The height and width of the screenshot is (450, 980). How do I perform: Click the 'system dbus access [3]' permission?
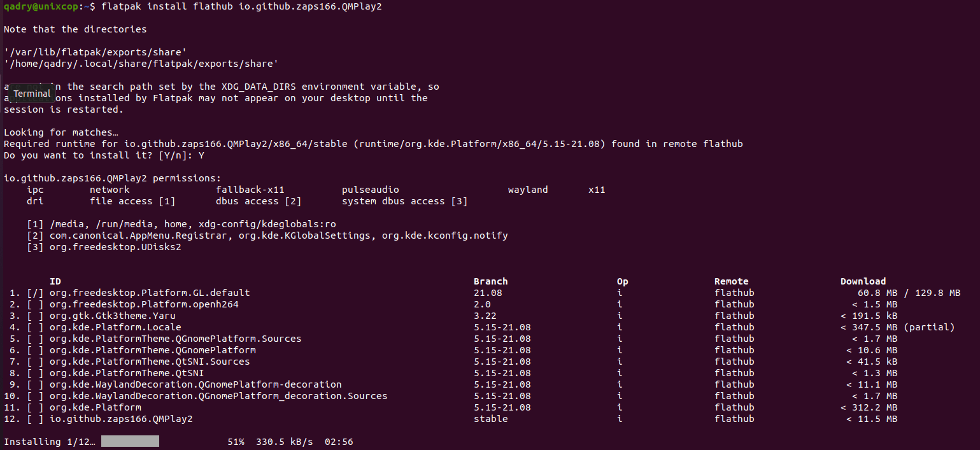pyautogui.click(x=405, y=201)
